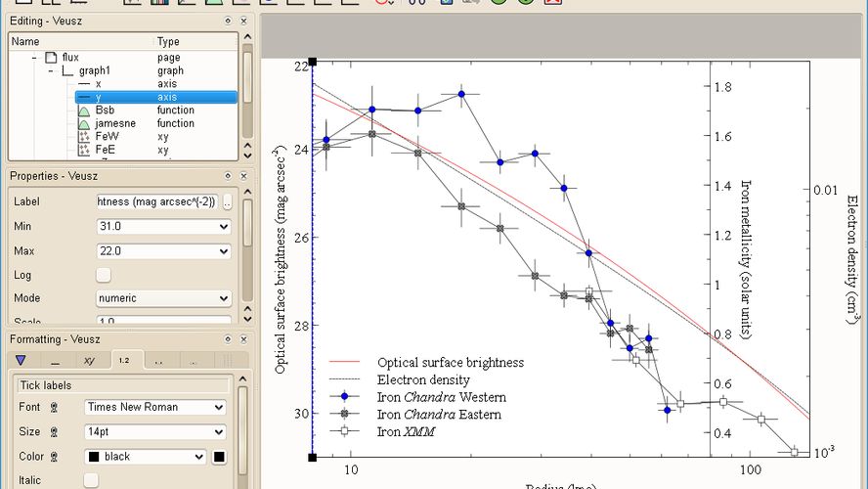Open the Font dropdown showing Times New Roman

click(218, 407)
